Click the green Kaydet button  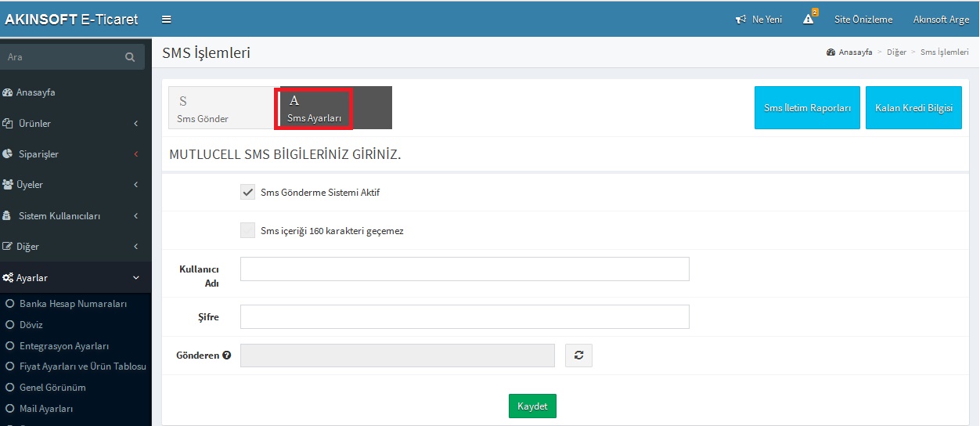532,406
